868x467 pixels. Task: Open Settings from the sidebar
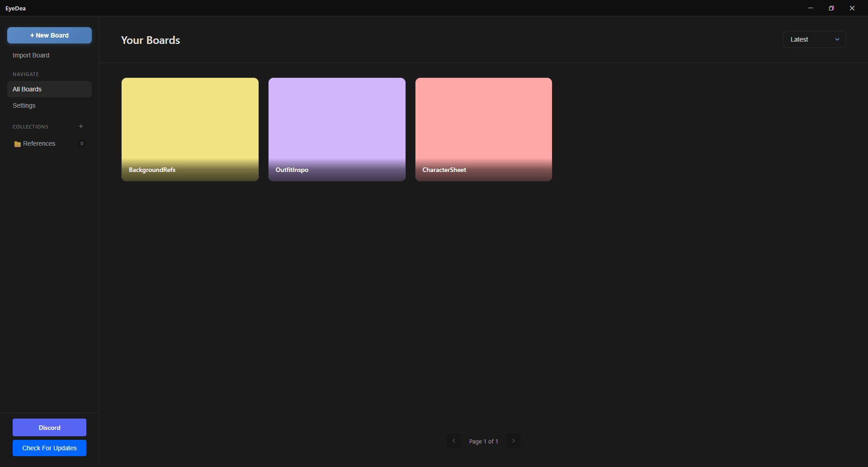[x=24, y=105]
